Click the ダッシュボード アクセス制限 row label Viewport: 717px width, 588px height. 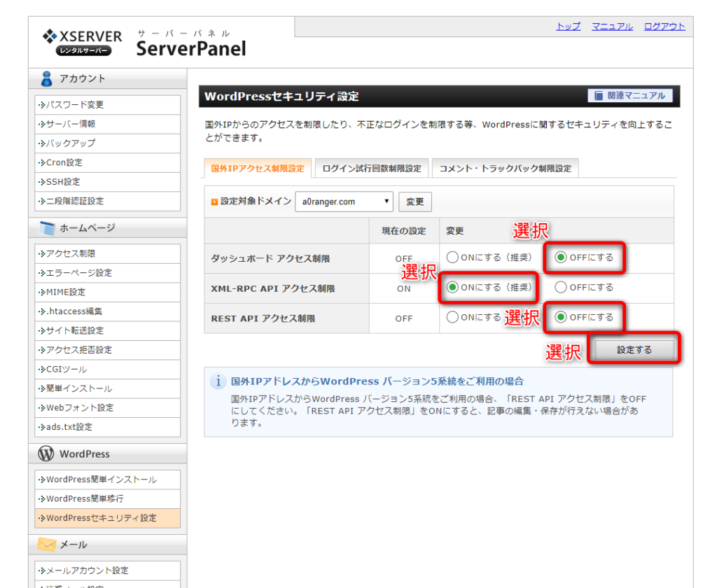coord(270,258)
